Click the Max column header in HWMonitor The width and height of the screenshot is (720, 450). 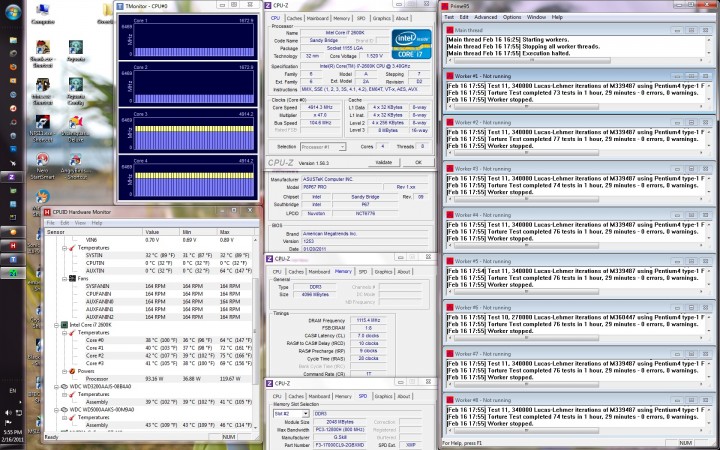click(235, 232)
